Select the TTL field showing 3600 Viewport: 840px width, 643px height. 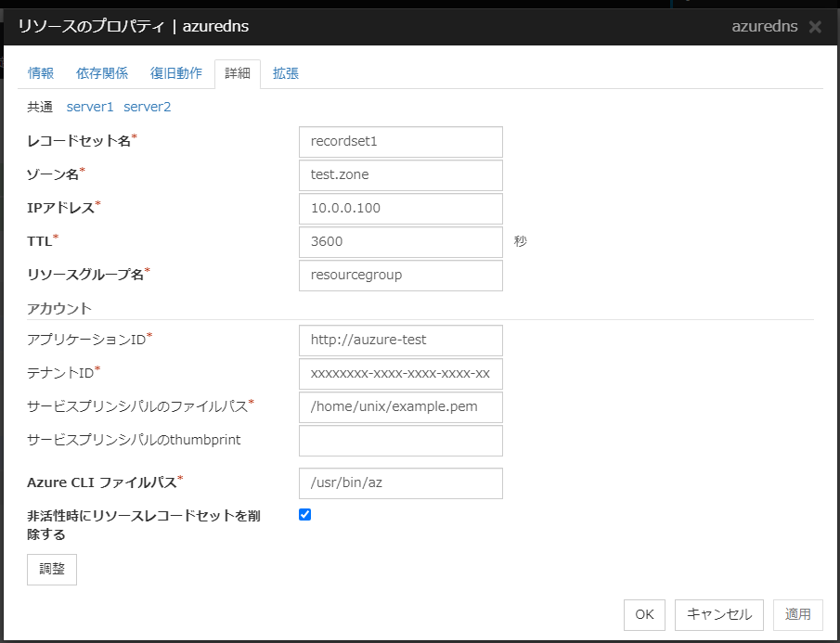(401, 242)
